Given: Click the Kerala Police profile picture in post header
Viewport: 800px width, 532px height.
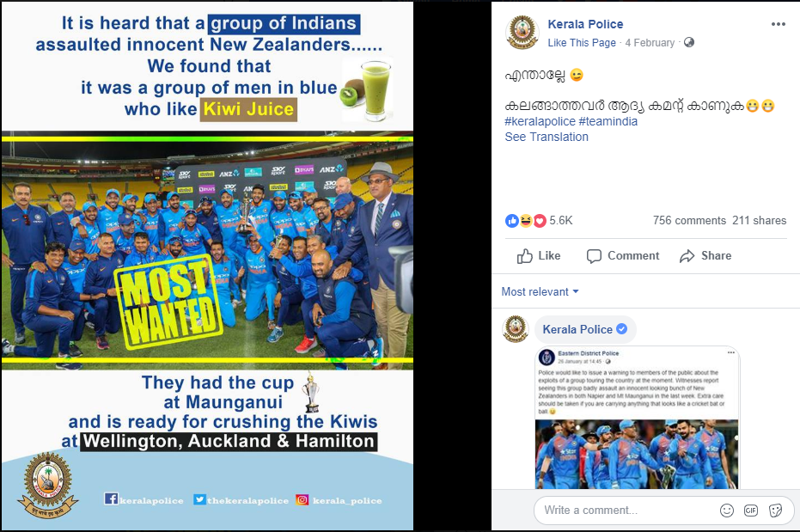Looking at the screenshot, I should 522,32.
